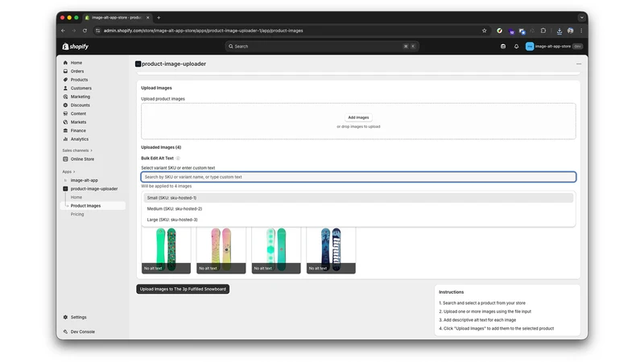Open the browser three-dot menu

(581, 31)
